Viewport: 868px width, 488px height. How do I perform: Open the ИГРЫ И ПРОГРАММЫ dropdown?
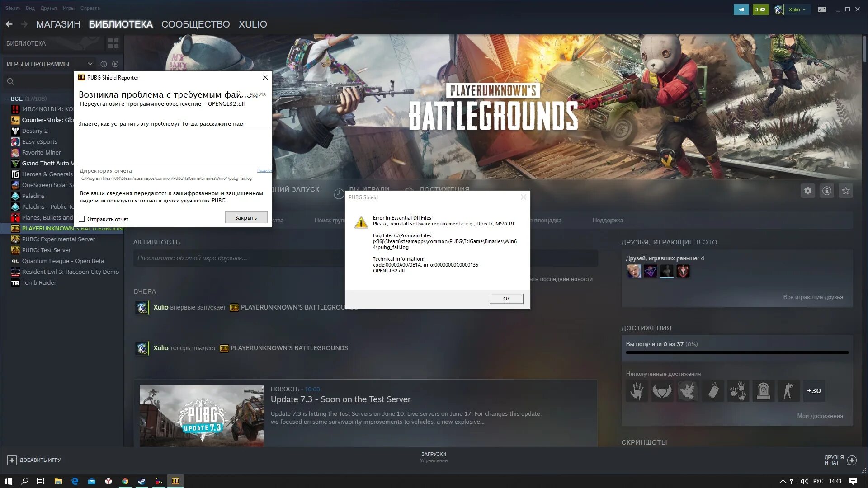[x=50, y=64]
